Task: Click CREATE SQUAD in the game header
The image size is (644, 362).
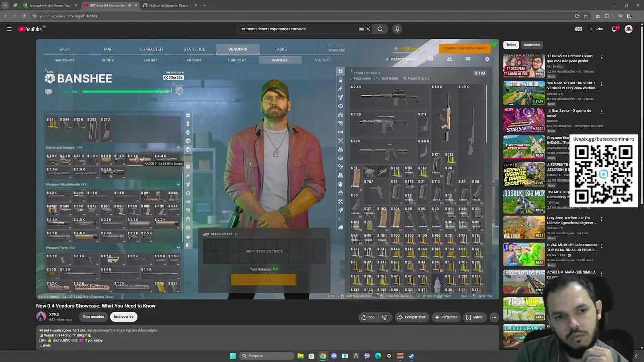Action: pyautogui.click(x=401, y=59)
